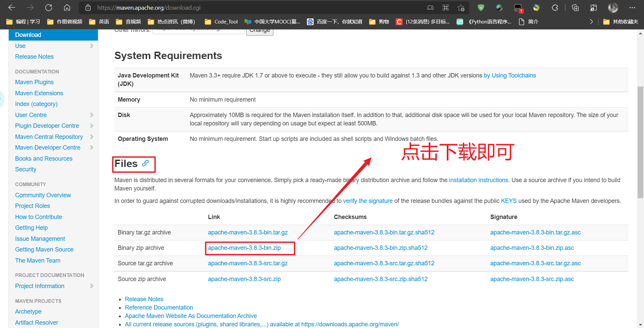644x328 pixels.
Task: Open the green shield AdGuard extension
Action: click(481, 7)
